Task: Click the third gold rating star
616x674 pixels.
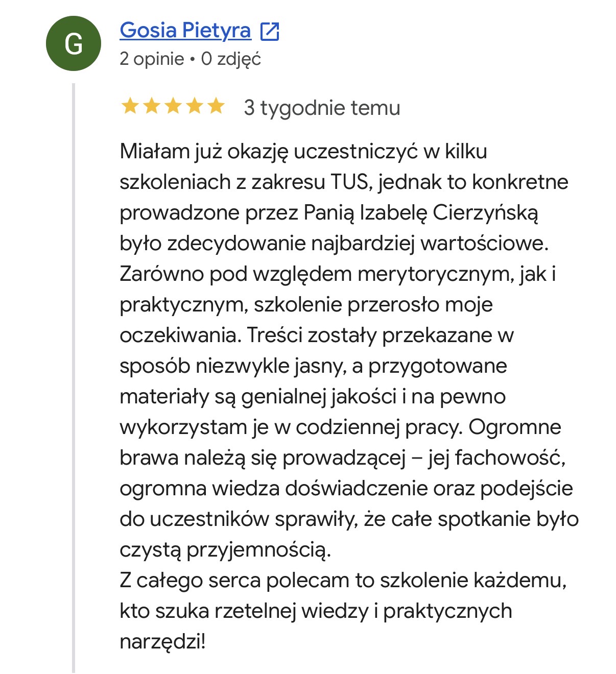Action: click(x=173, y=107)
